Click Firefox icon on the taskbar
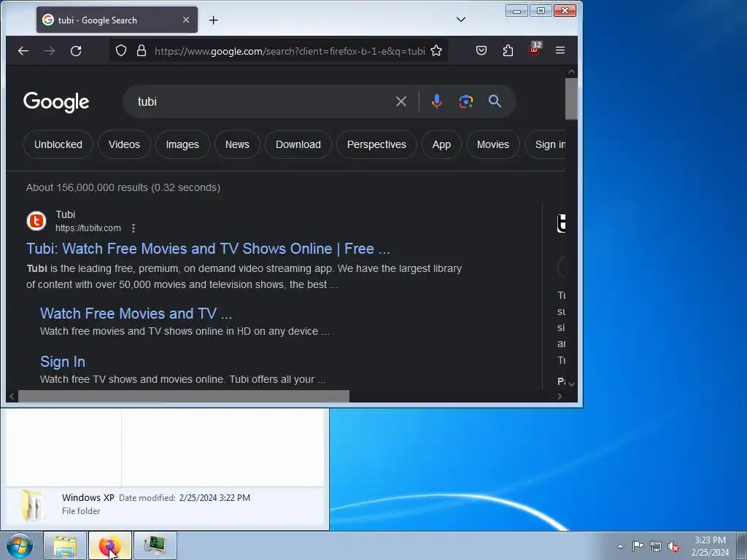747x560 pixels. (x=109, y=546)
